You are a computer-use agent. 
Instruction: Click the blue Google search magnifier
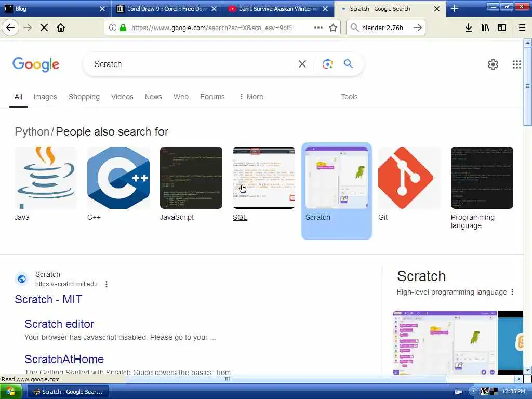(348, 63)
